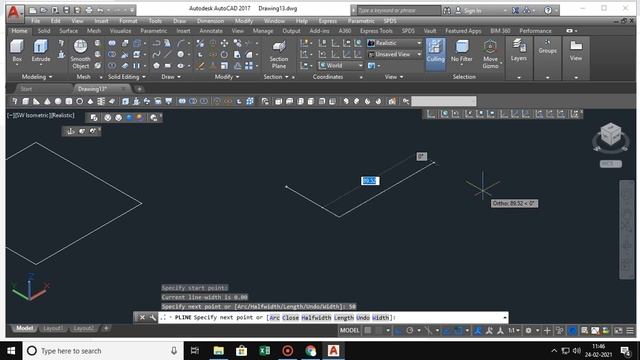This screenshot has width=640, height=360.
Task: Click the Undo arrow in quick access toolbar
Action: tap(100, 10)
